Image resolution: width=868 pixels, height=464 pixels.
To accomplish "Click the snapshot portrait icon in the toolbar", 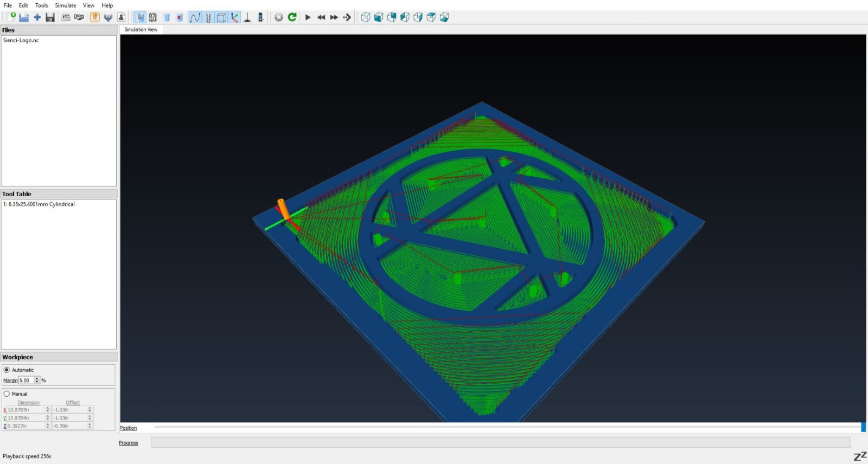I will click(121, 17).
